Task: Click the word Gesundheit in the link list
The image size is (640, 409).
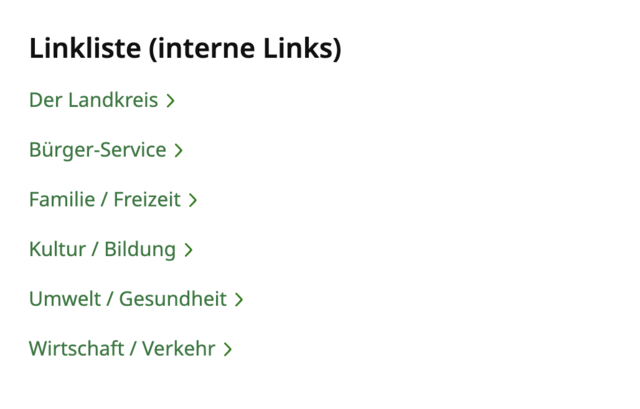Action: [x=173, y=299]
